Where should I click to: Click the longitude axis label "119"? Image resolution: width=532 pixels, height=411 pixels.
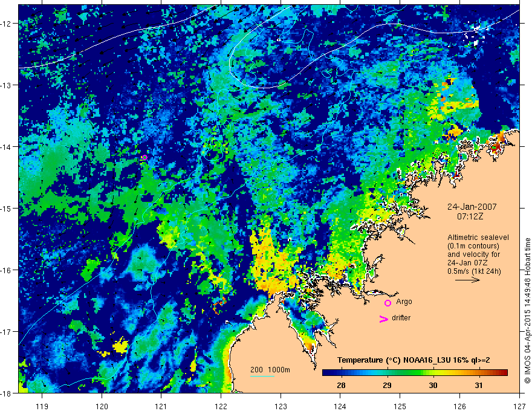[42, 406]
